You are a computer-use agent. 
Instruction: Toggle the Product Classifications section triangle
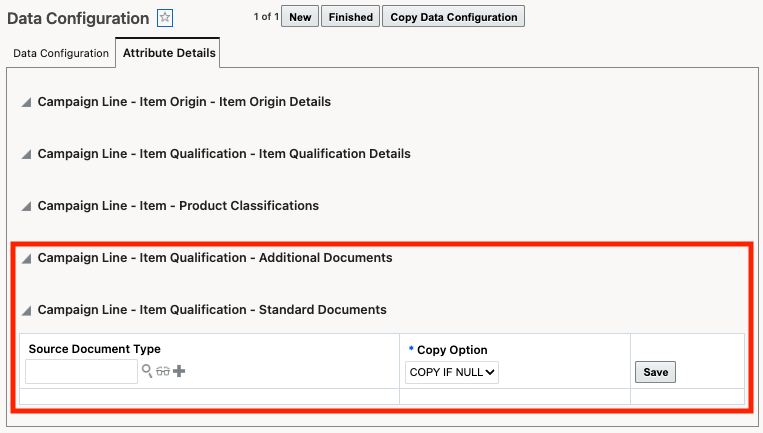pyautogui.click(x=27, y=206)
